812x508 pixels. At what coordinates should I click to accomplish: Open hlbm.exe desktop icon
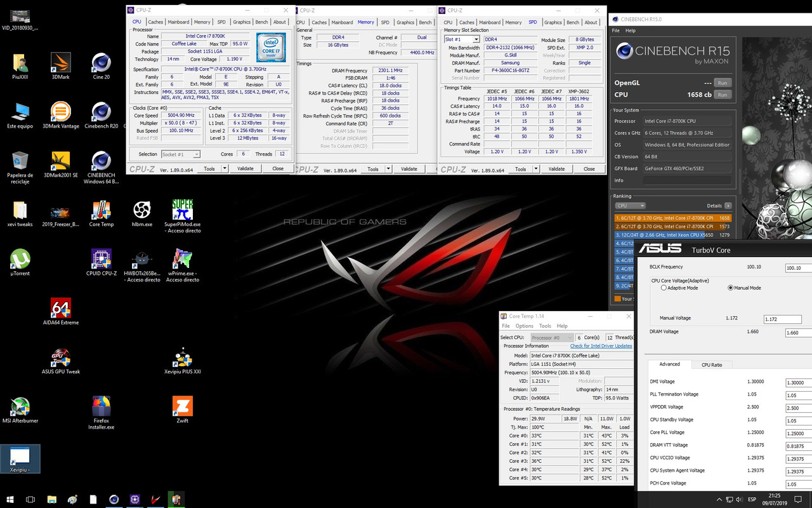click(142, 215)
